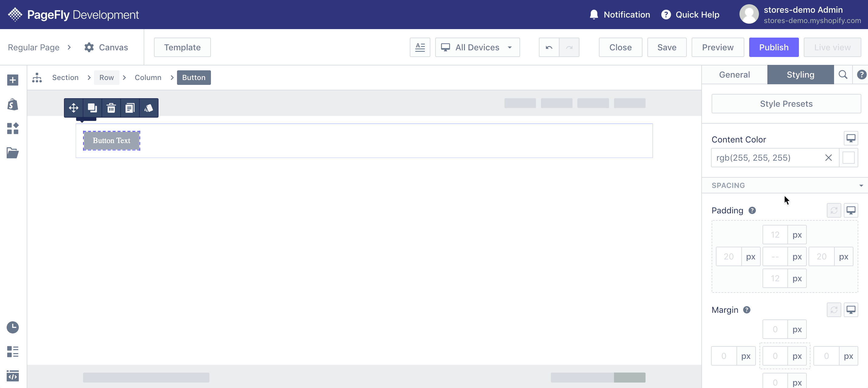868x388 pixels.
Task: Toggle device view for Content Color
Action: (x=851, y=138)
